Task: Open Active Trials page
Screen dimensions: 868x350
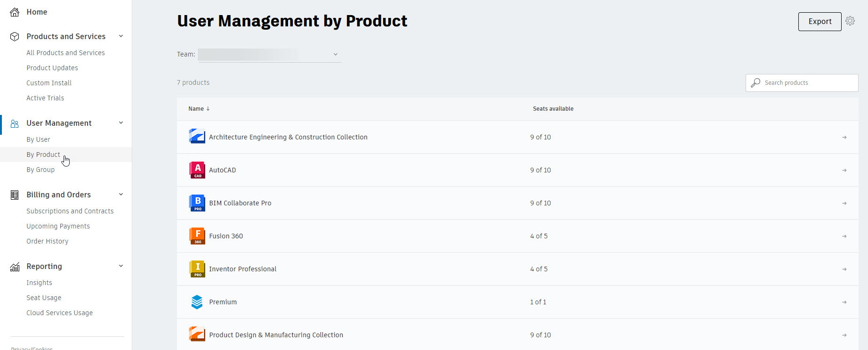Action: click(x=45, y=98)
